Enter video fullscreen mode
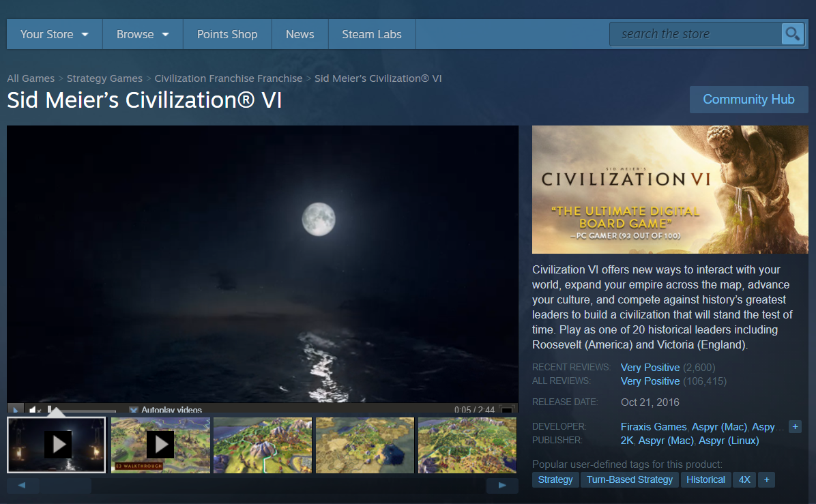The width and height of the screenshot is (816, 504). point(506,410)
